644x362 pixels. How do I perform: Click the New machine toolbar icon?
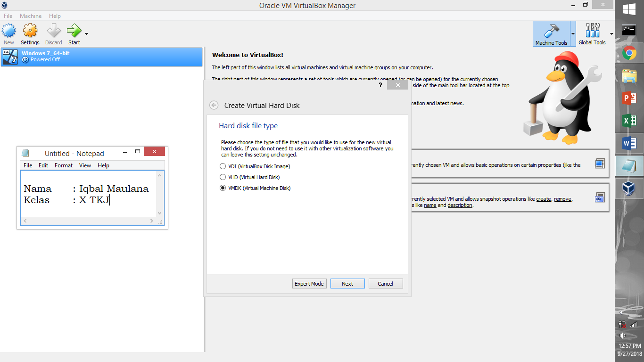pyautogui.click(x=8, y=34)
